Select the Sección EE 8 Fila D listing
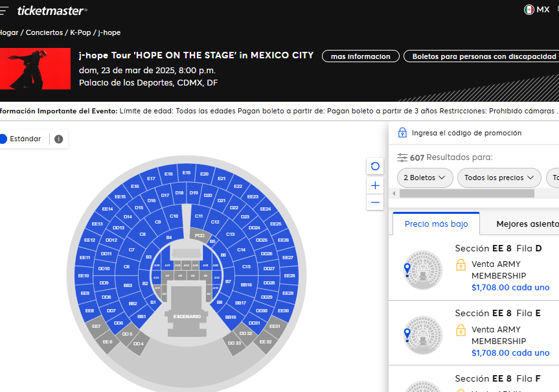This screenshot has width=559, height=392. coord(473,268)
